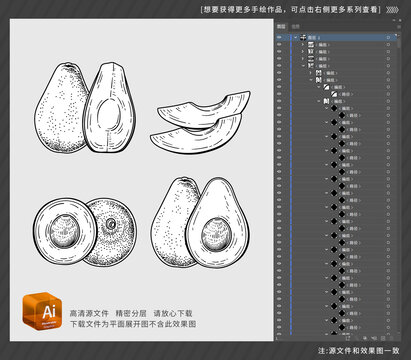Screen dimensions: 411x360
Task: Open the tab next to the Layers tab
Action: point(295,27)
